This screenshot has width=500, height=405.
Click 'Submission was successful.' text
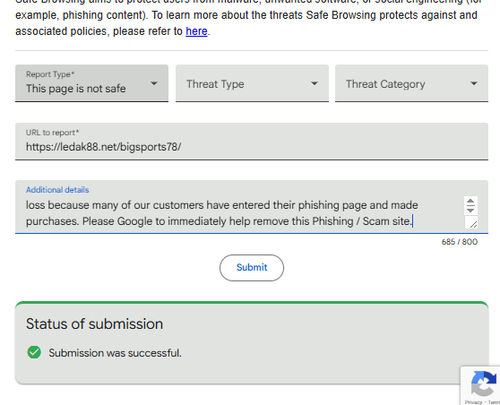click(115, 353)
